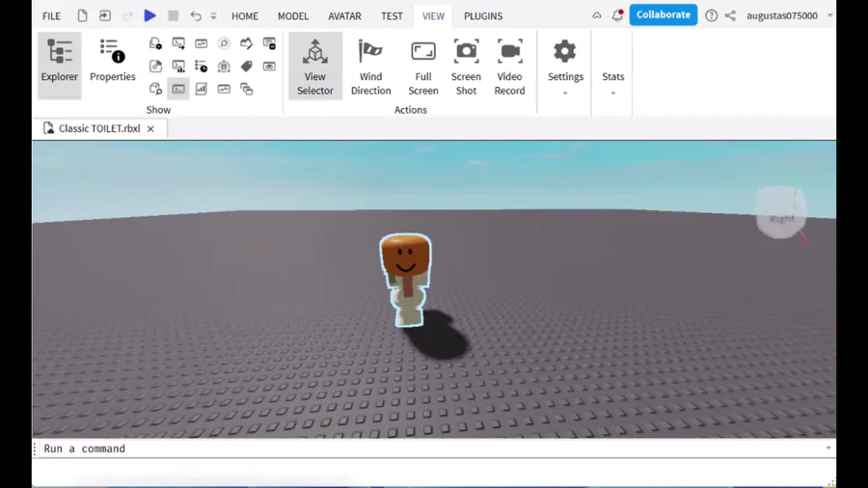Click the Stop square button
The height and width of the screenshot is (488, 868).
click(x=174, y=15)
